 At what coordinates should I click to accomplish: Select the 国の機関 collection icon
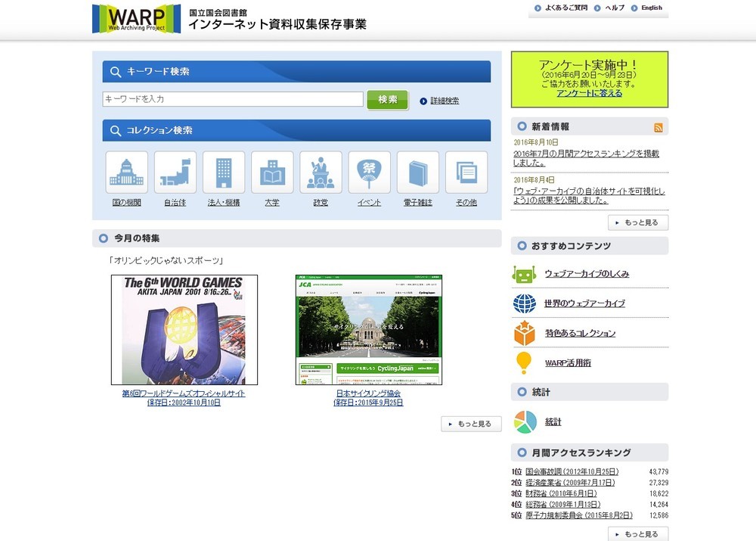(127, 173)
